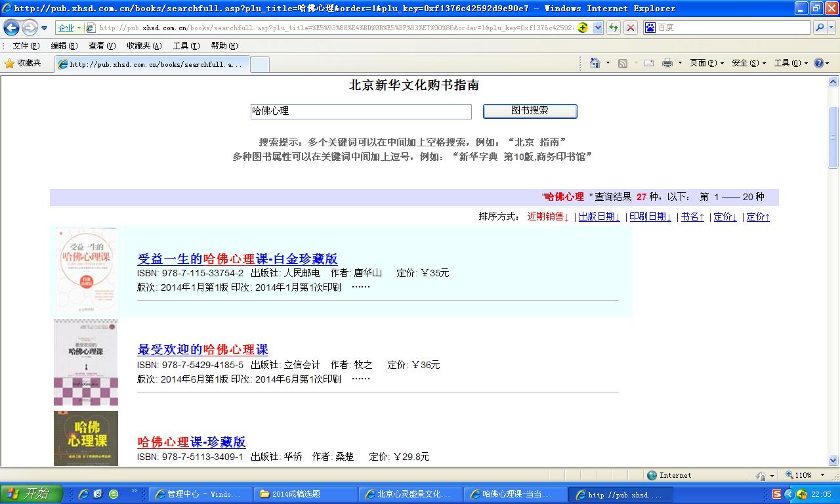Click the vertical scrollbar thumb
Screen dimensions: 840x504
(833, 137)
